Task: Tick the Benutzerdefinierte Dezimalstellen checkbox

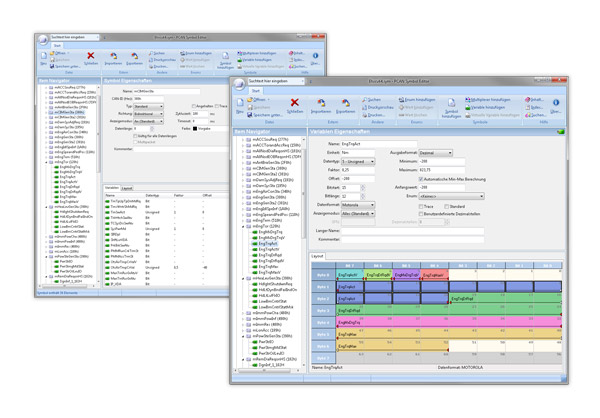Action: point(421,213)
